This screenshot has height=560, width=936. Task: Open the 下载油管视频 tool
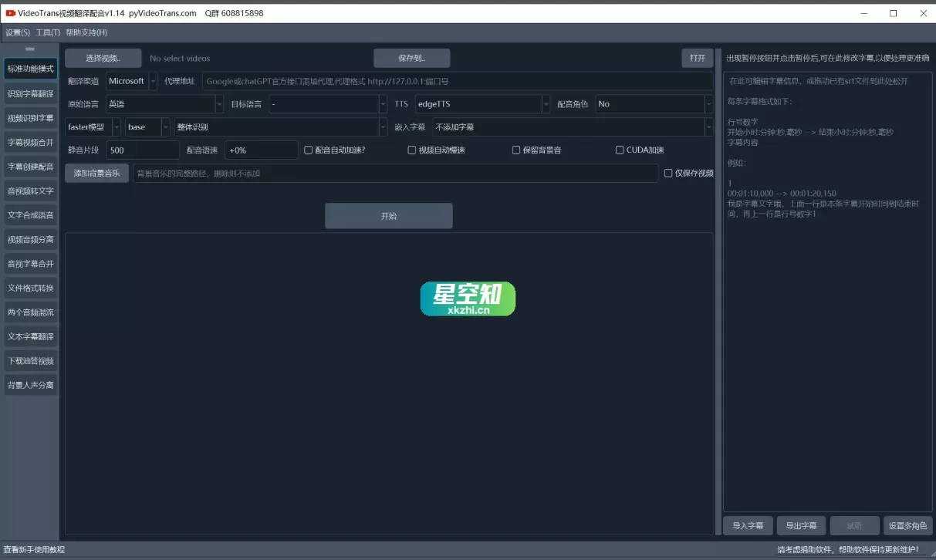30,360
